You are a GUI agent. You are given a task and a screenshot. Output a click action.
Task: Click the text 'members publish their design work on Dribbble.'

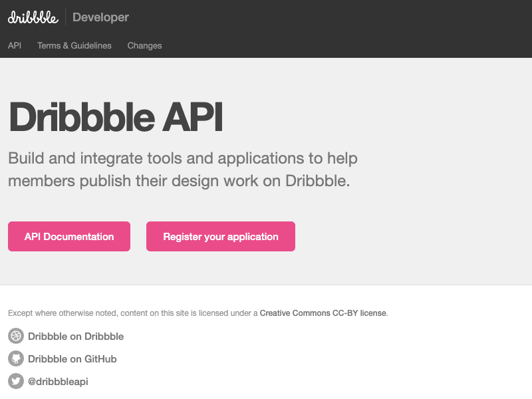[179, 181]
